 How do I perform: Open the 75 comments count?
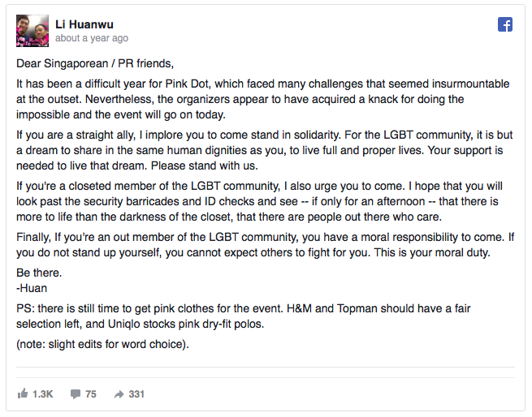[90, 393]
